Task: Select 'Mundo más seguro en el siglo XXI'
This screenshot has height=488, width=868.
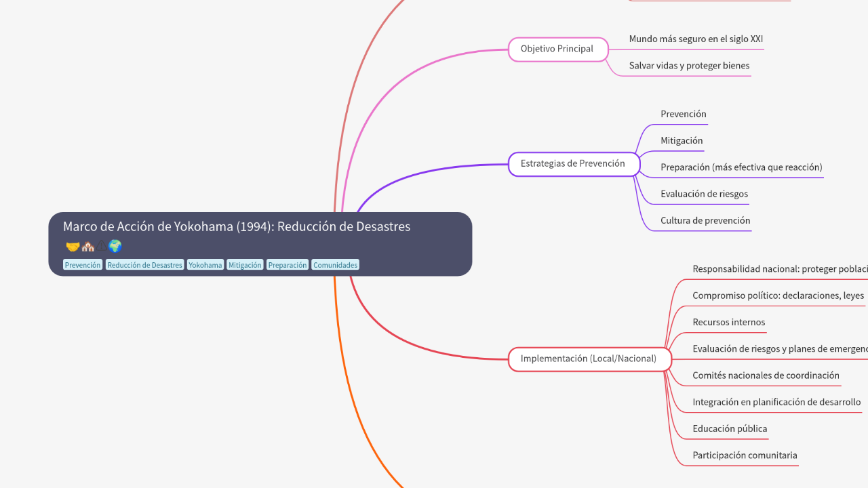Action: click(x=696, y=39)
